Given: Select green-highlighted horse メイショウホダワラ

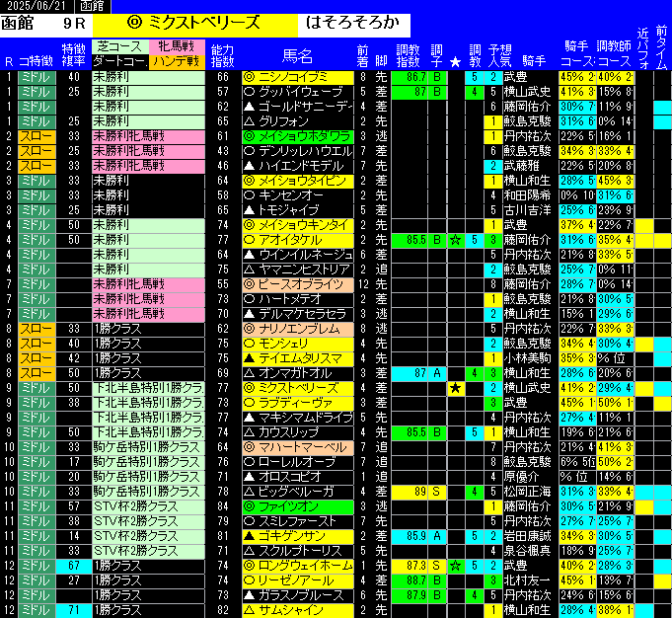Looking at the screenshot, I should tap(298, 136).
